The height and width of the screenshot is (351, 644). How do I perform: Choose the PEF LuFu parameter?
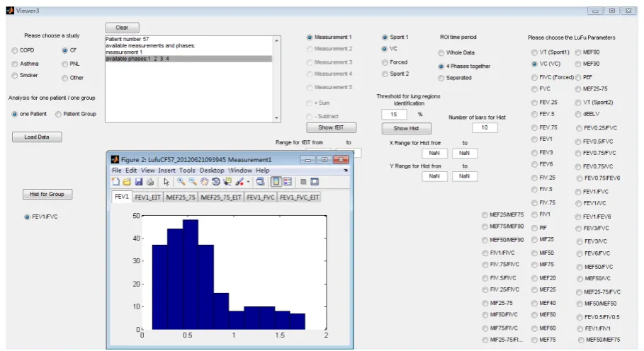click(x=578, y=77)
